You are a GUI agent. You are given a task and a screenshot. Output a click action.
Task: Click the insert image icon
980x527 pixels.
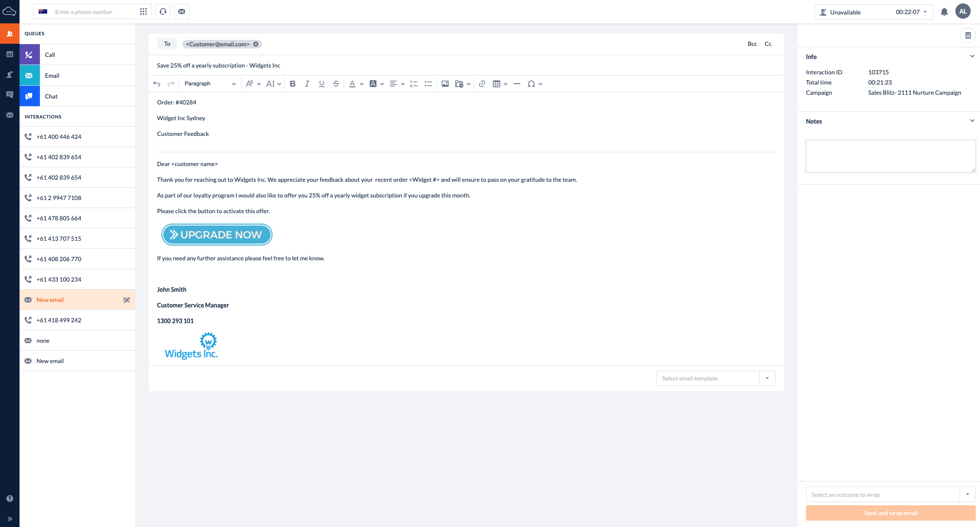tap(445, 83)
